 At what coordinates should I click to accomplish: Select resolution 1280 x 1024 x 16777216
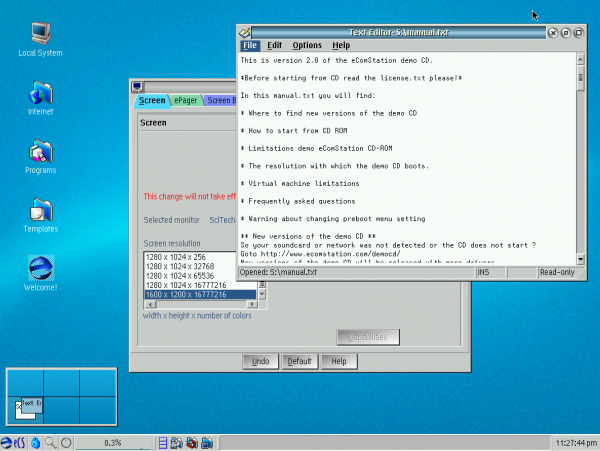pos(201,285)
